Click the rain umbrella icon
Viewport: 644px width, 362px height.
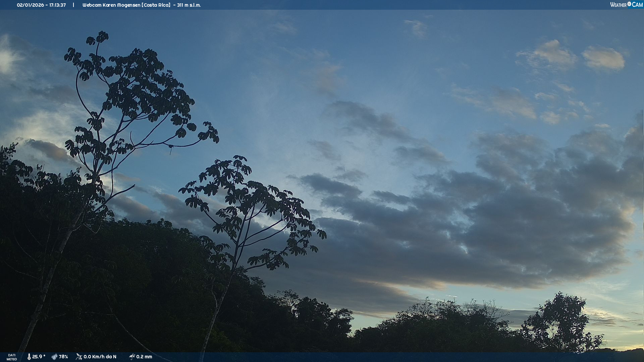pyautogui.click(x=132, y=357)
